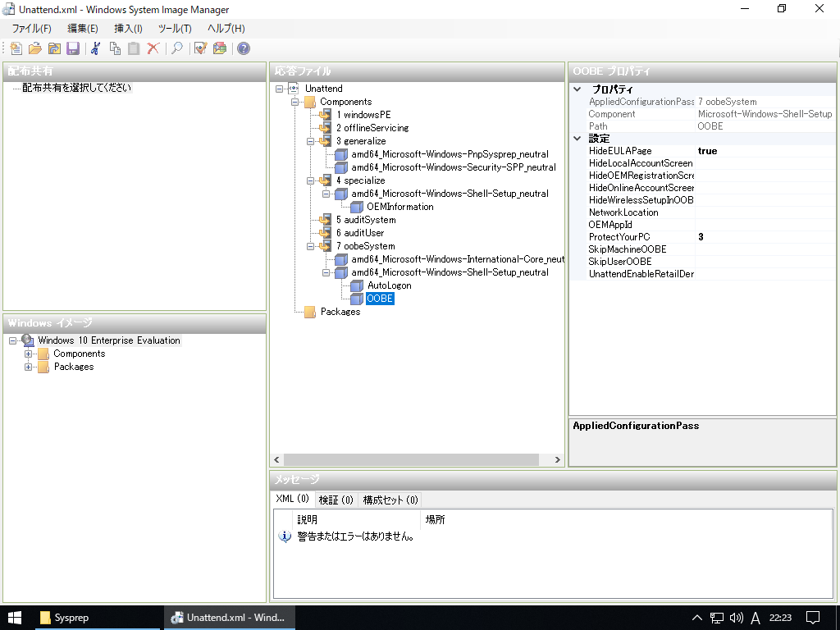840x630 pixels.
Task: Collapse the oobeSystem Shell-Setup component
Action: coord(326,272)
